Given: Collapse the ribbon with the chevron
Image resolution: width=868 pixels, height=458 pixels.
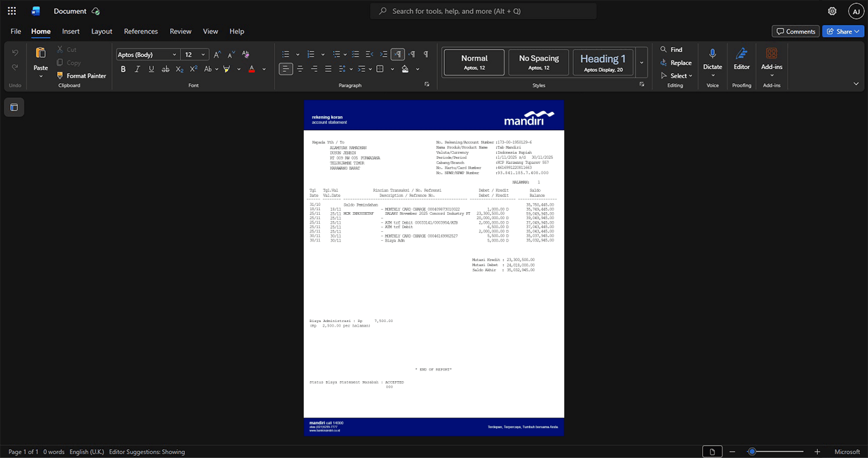Looking at the screenshot, I should click(856, 84).
